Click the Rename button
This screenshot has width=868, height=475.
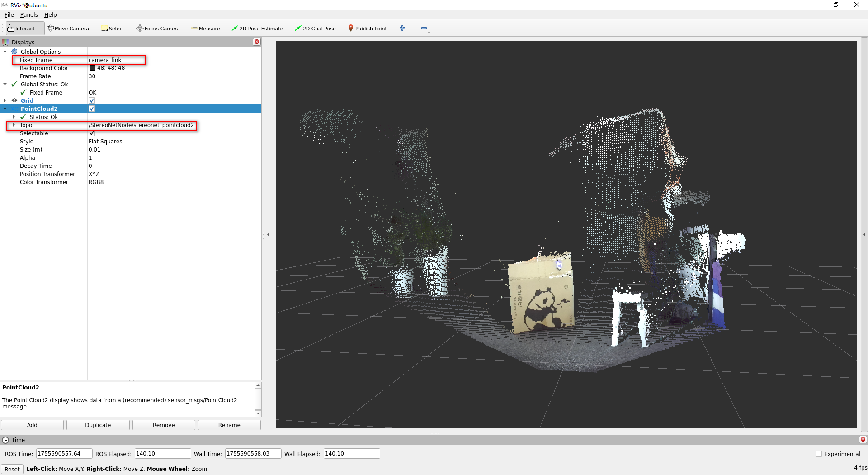229,425
